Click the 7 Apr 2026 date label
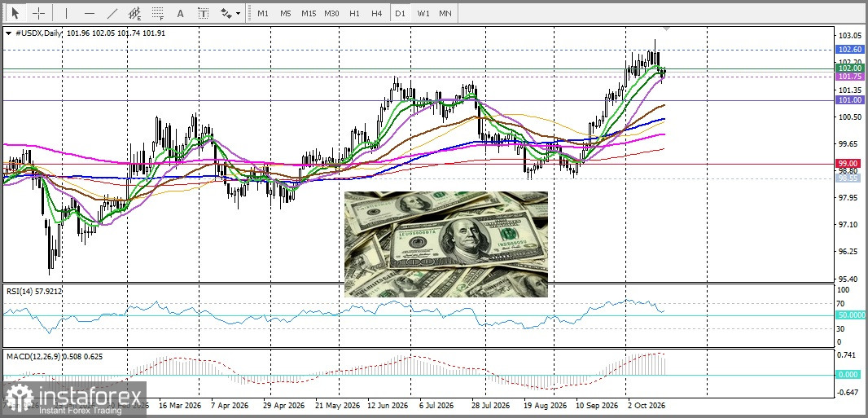Image resolution: width=868 pixels, height=418 pixels. point(229,405)
